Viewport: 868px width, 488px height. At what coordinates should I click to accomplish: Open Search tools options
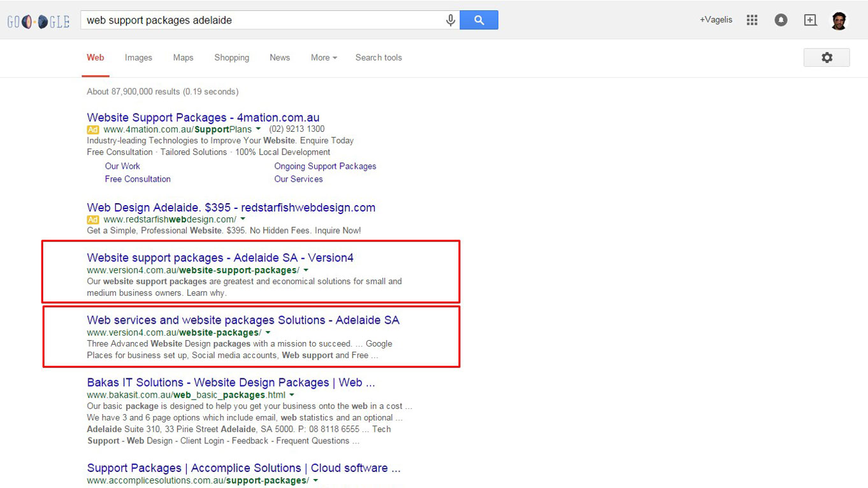tap(379, 57)
